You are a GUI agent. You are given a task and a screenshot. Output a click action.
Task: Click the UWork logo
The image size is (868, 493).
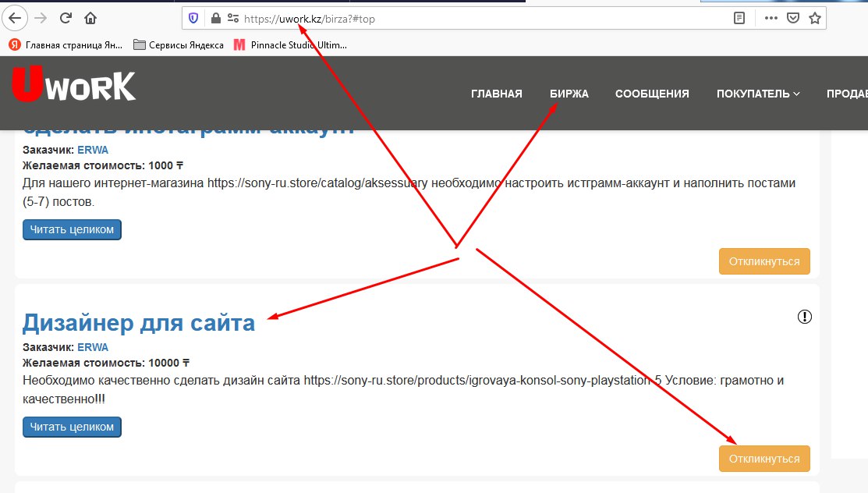click(x=73, y=84)
